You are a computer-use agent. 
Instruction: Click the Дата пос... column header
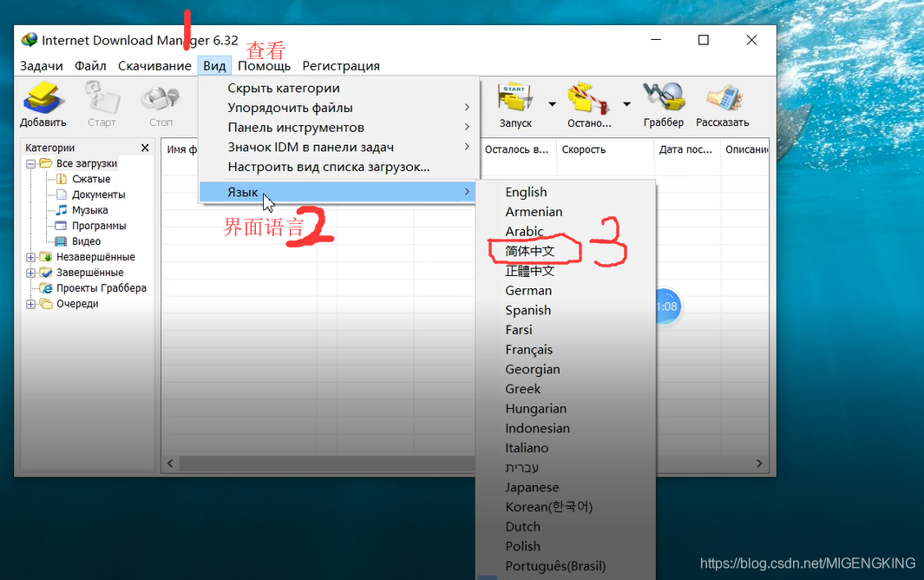pos(687,150)
